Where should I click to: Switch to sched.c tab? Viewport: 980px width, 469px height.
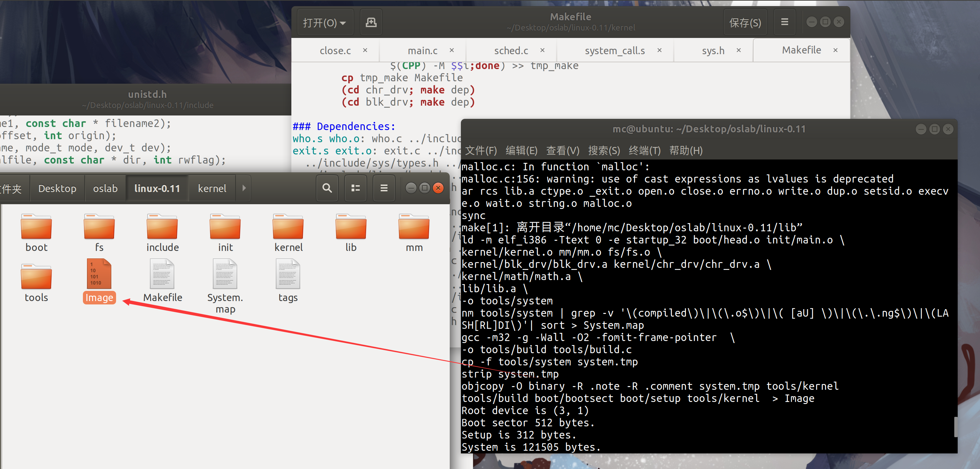pyautogui.click(x=511, y=51)
